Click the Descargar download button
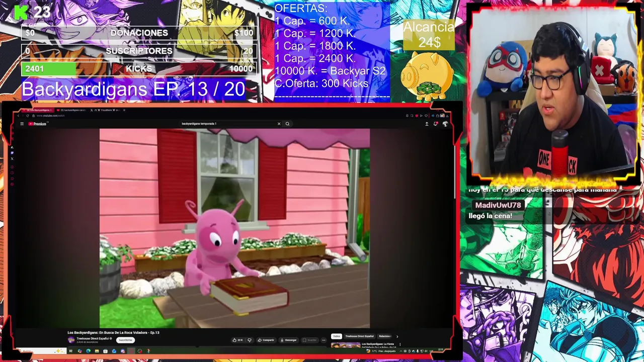The height and width of the screenshot is (362, 644). point(289,340)
